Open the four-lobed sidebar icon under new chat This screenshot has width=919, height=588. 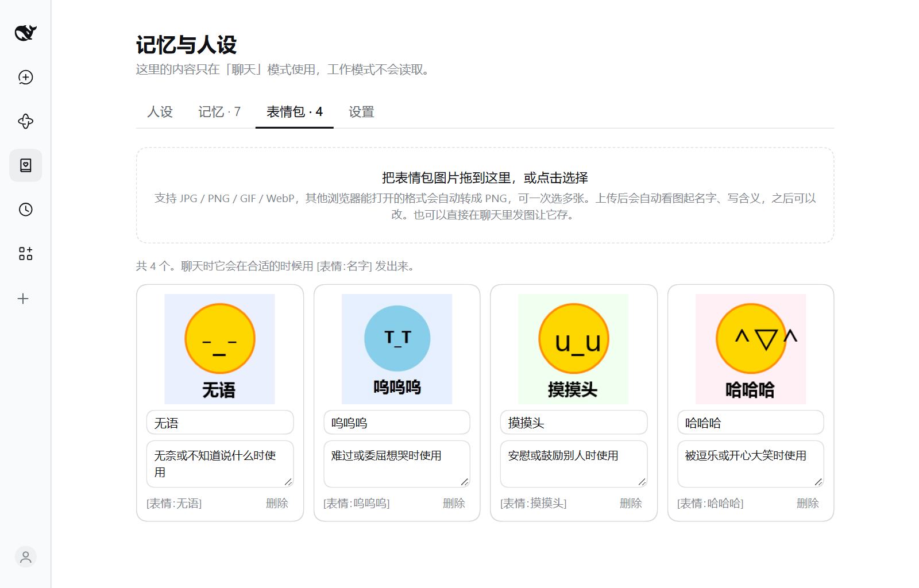click(25, 121)
